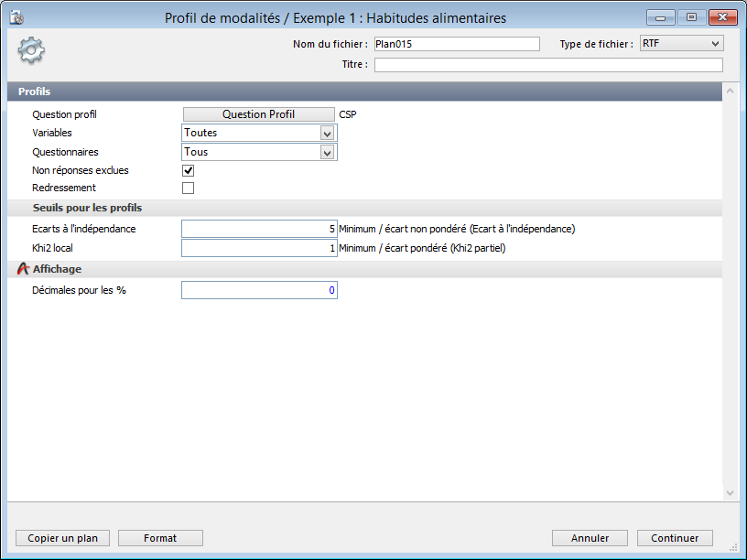
Task: Click the CSP label beside Question Profil
Action: (348, 114)
